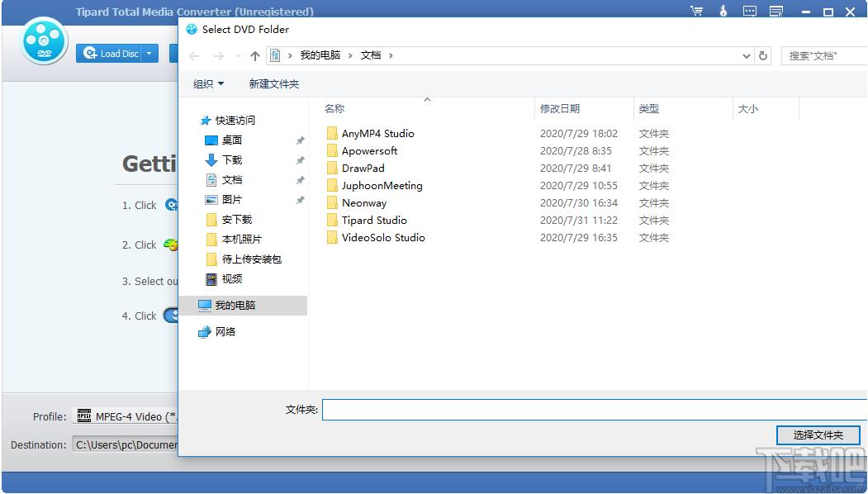Click the pin icon beside 桌面
868x494 pixels.
300,140
